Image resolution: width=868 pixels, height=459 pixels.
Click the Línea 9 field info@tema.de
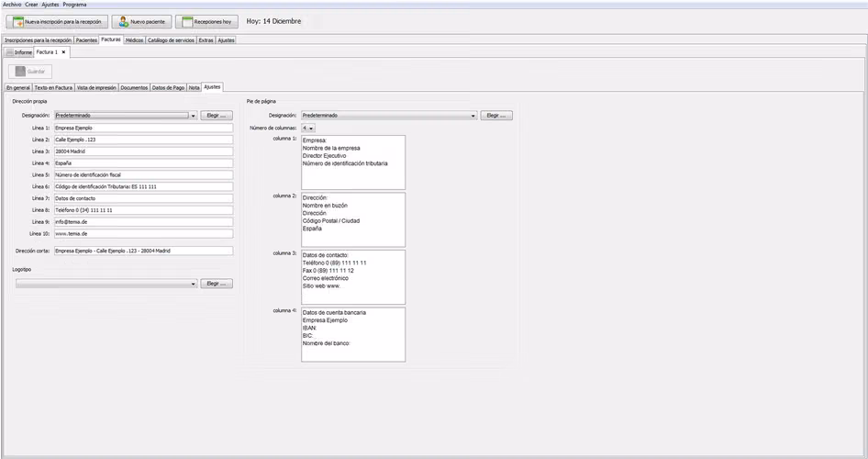click(143, 222)
